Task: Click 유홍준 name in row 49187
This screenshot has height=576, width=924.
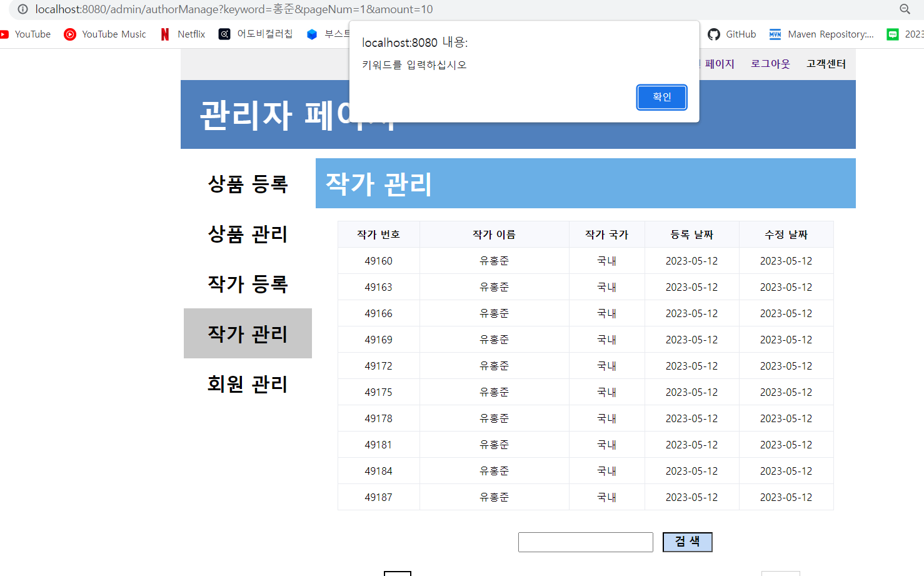Action: 494,497
